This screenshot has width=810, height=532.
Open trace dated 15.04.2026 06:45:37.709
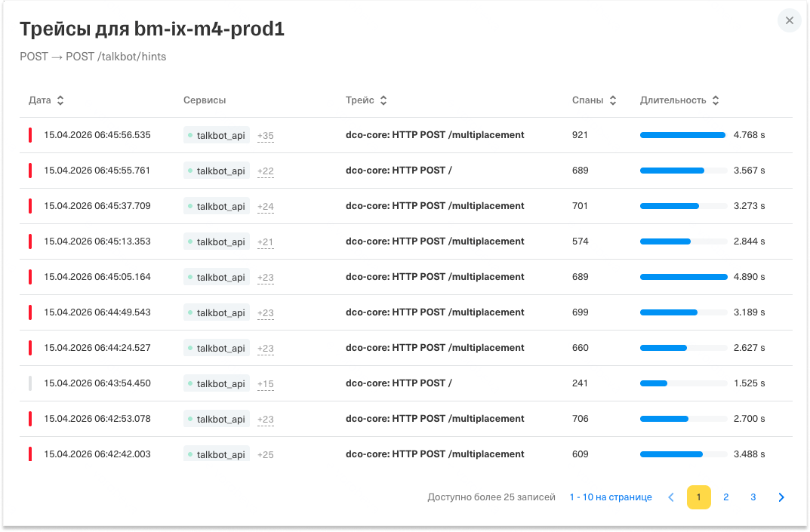pyautogui.click(x=97, y=206)
